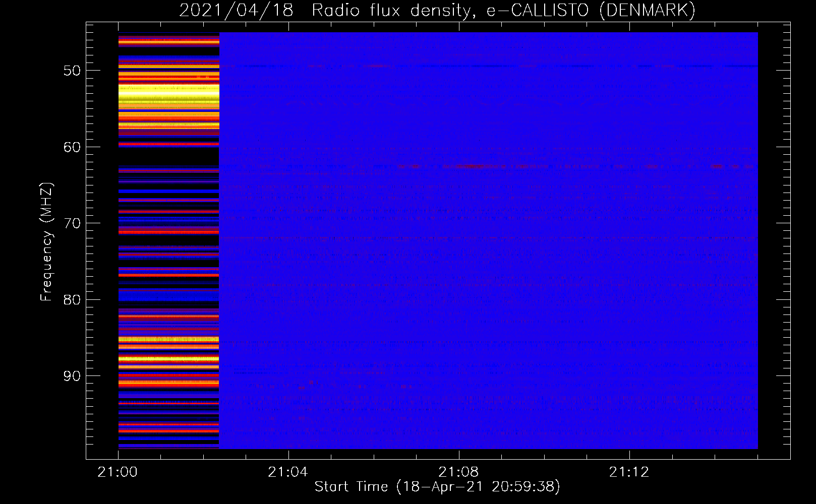Click the 21:04 time tick label

pyautogui.click(x=288, y=472)
